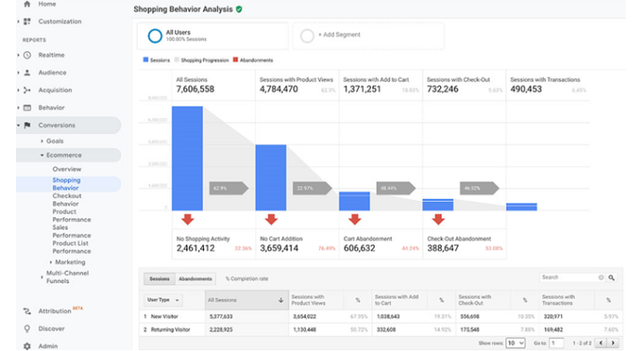Open the Discover lightbulb icon
Viewport: 644px width, 351px height.
pos(27,328)
